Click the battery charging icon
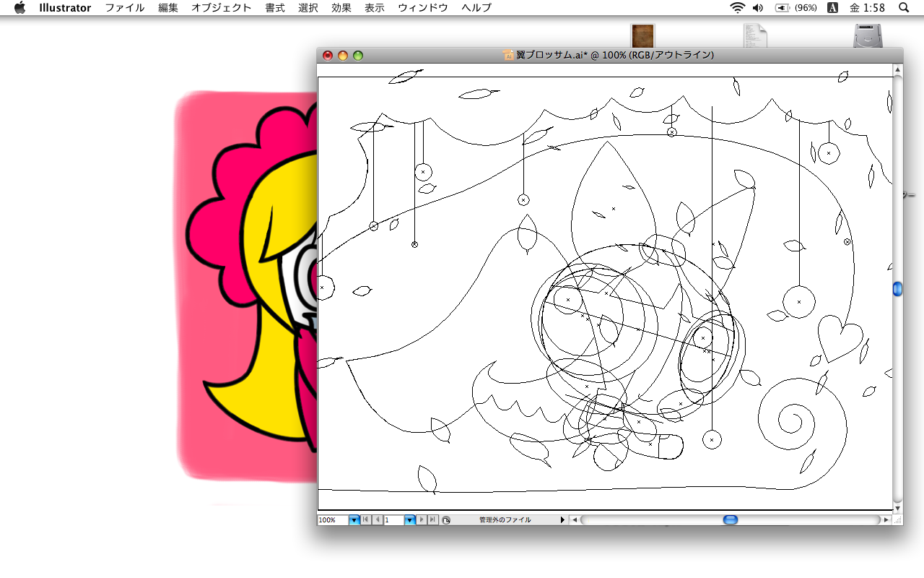Image resolution: width=924 pixels, height=578 pixels. (x=783, y=8)
